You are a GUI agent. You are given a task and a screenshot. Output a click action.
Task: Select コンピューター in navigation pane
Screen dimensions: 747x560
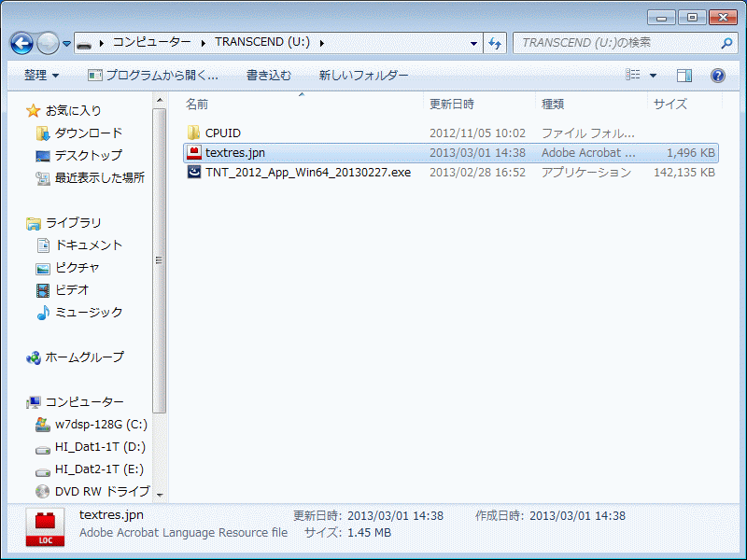[x=84, y=401]
